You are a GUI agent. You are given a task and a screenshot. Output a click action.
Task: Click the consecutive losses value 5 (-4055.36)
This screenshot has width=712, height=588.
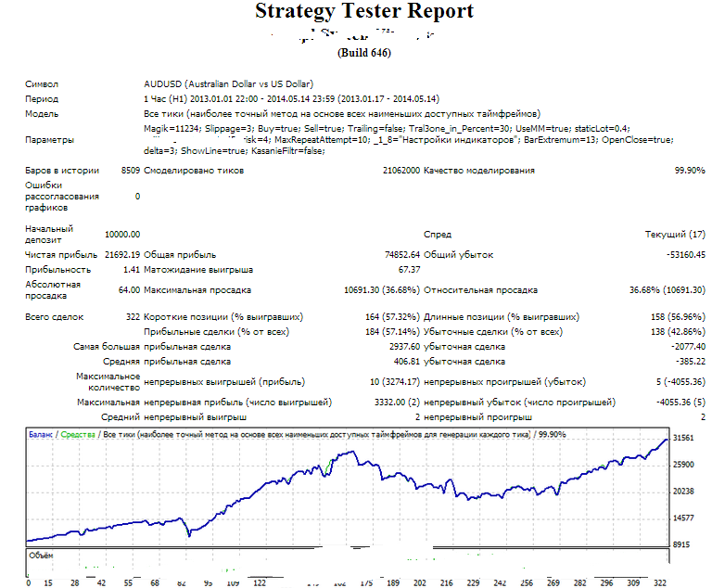[680, 382]
